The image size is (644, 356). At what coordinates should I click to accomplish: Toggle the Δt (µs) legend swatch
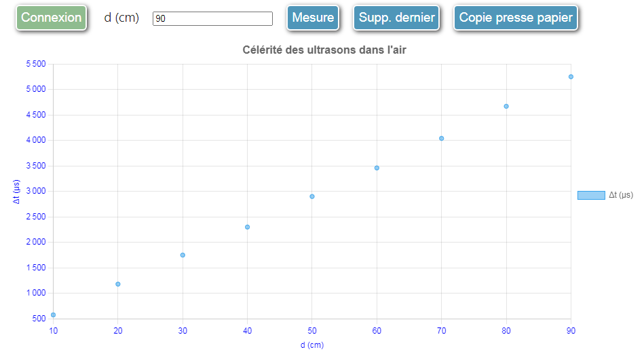pos(591,195)
